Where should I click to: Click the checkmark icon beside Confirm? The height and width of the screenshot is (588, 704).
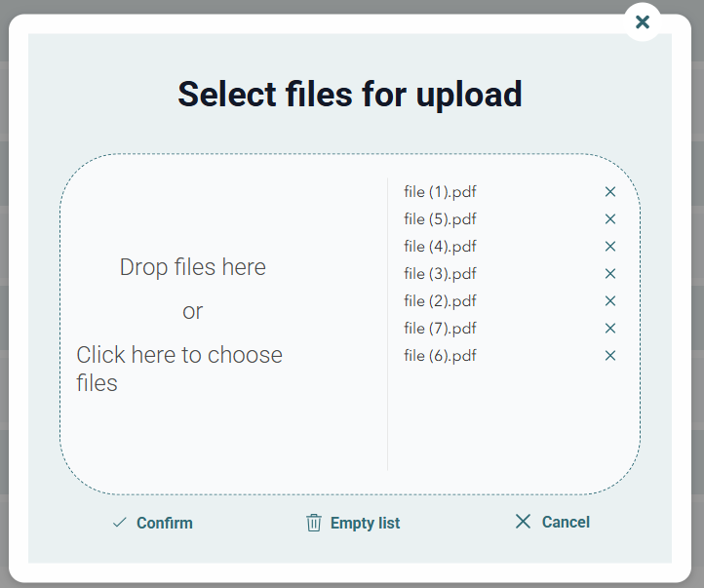[120, 523]
